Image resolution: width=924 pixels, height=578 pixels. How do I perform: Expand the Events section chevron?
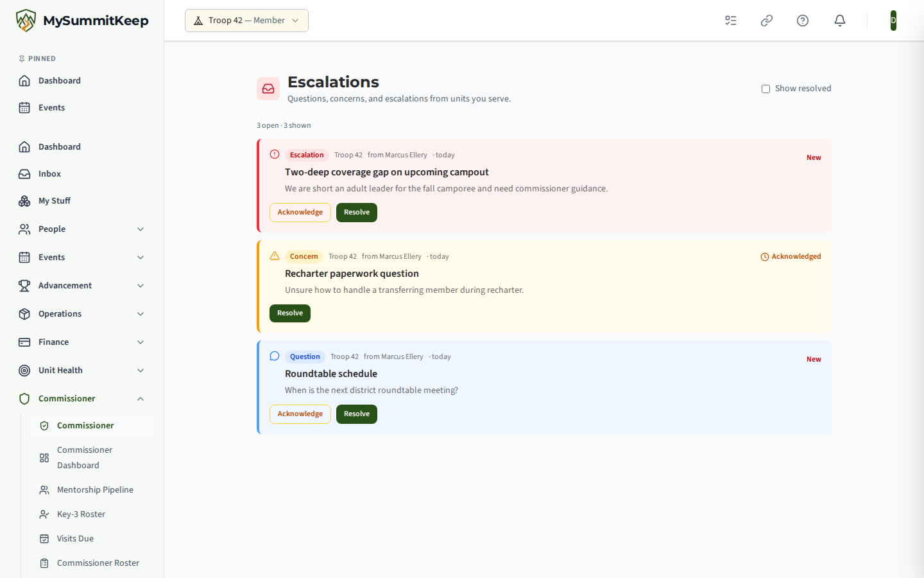pos(141,258)
